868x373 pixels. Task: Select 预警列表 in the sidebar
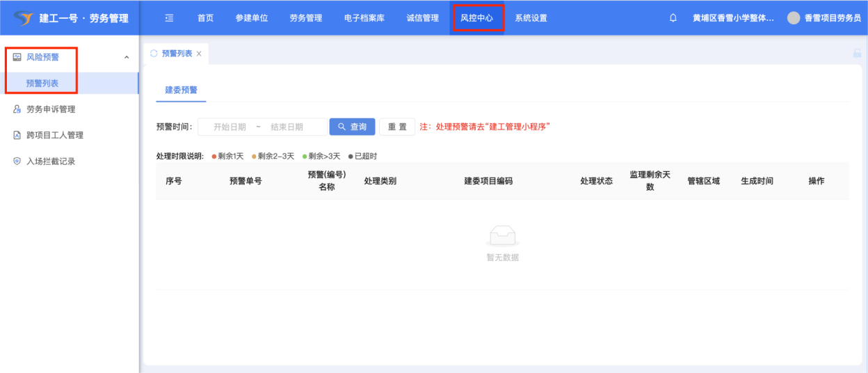pos(42,84)
